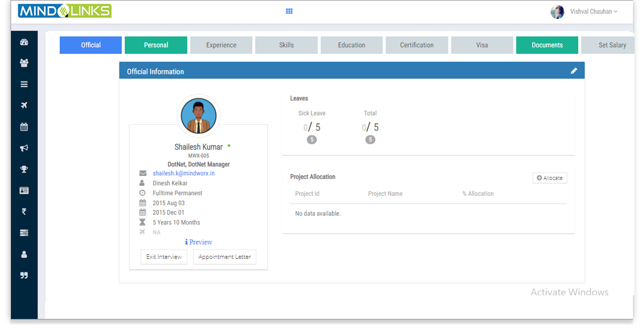Viewport: 644px width, 330px height.
Task: Switch to the Certification tab
Action: coord(417,45)
